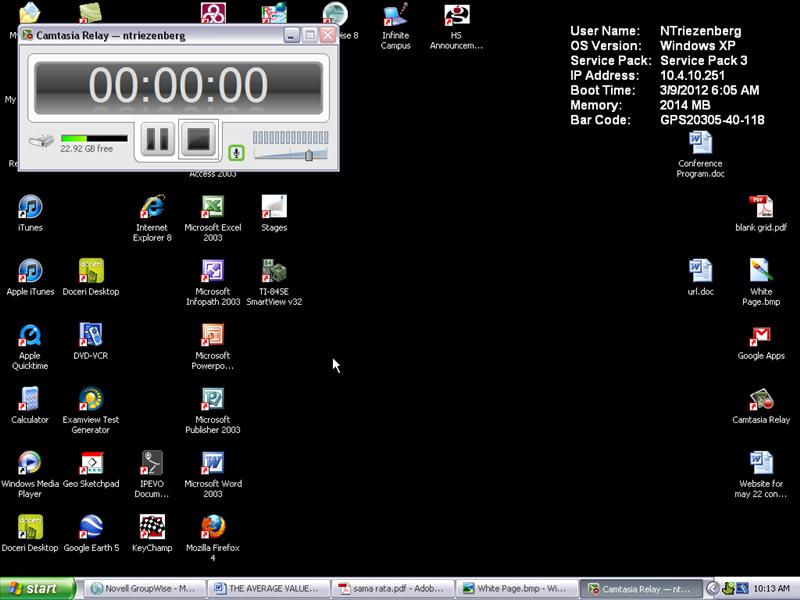800x600 pixels.
Task: Select the Microsoft PowerPoint shortcut
Action: click(213, 346)
